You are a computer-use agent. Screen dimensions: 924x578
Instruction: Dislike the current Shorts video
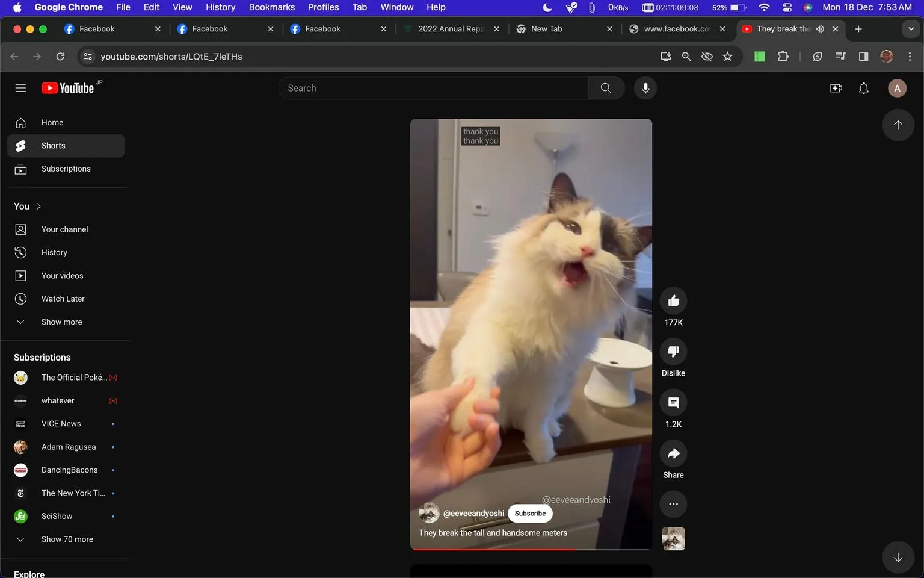(x=673, y=352)
